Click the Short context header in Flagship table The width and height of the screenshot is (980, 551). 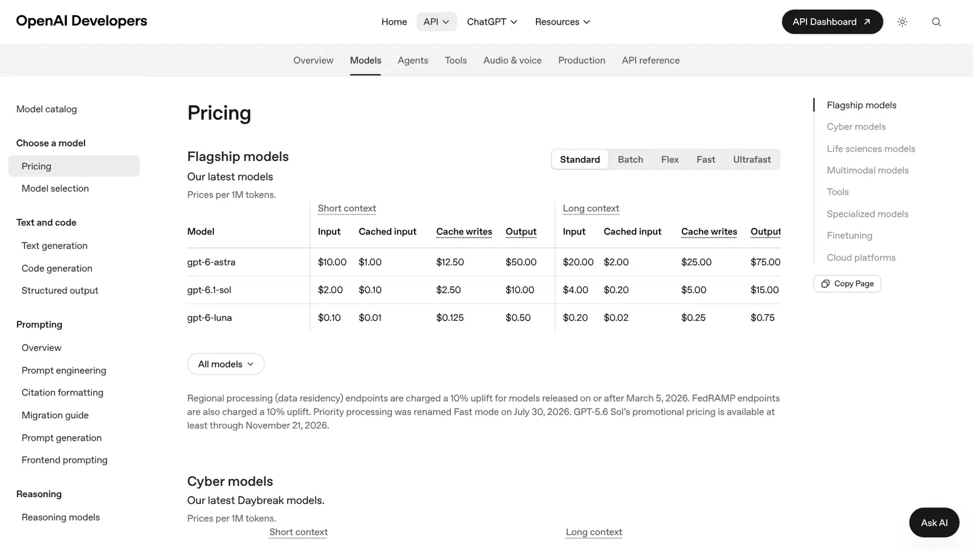[x=347, y=208]
